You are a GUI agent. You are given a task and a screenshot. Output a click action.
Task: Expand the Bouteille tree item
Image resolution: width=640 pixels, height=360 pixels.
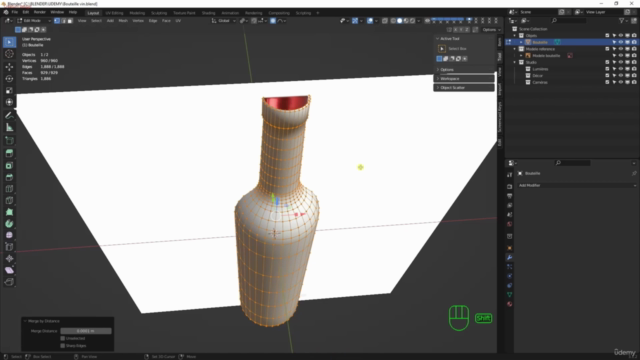pyautogui.click(x=521, y=42)
